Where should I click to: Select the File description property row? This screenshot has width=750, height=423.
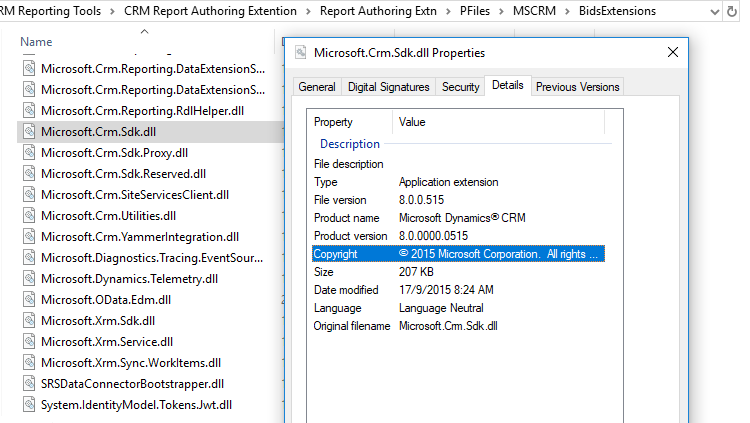tap(458, 164)
